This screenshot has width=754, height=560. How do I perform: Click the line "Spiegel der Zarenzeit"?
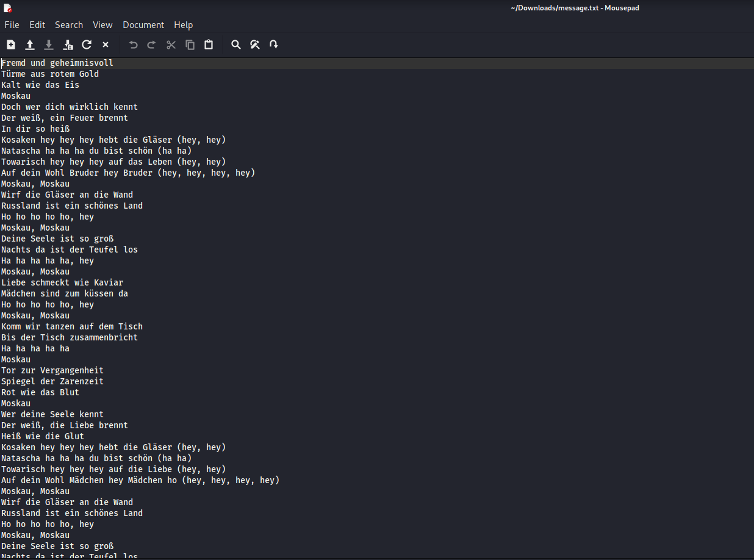[x=52, y=381]
